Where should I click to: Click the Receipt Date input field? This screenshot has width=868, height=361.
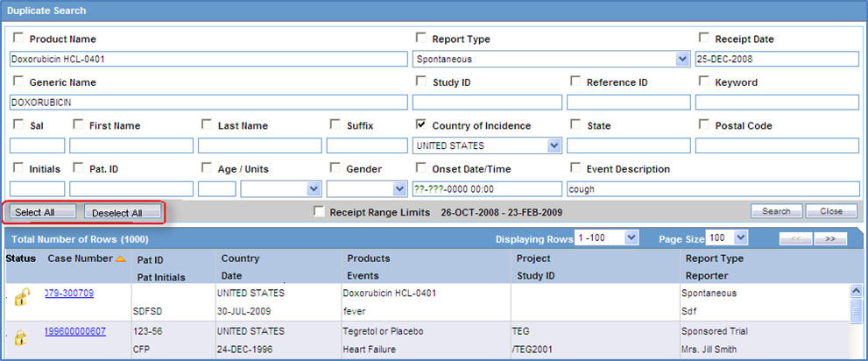point(777,59)
